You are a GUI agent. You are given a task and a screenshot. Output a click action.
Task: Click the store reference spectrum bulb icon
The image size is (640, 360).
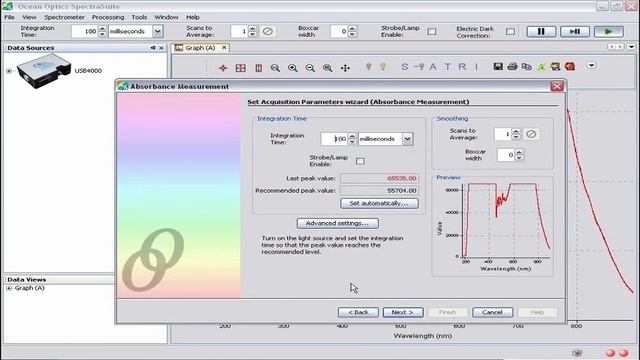click(x=383, y=66)
